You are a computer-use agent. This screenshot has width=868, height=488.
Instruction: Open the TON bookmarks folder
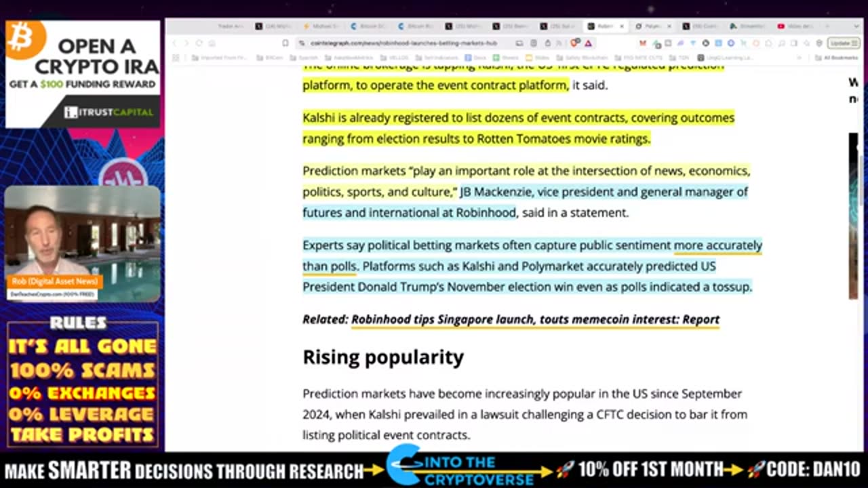[679, 58]
